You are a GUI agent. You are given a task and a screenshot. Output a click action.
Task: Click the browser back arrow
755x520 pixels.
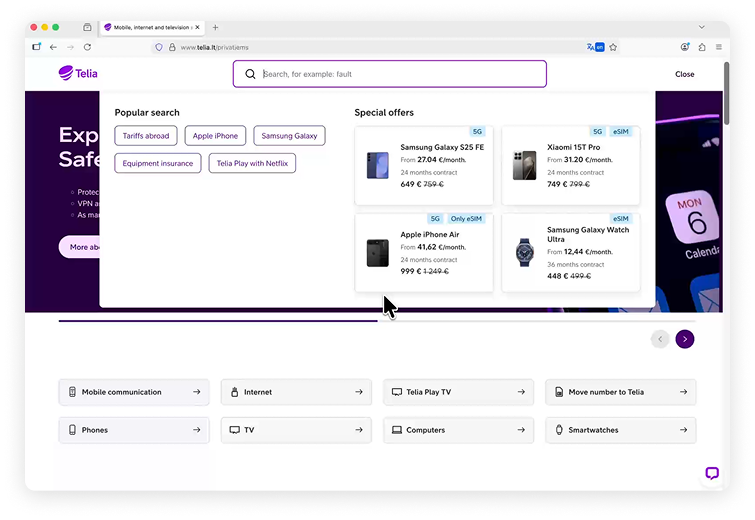pos(53,47)
